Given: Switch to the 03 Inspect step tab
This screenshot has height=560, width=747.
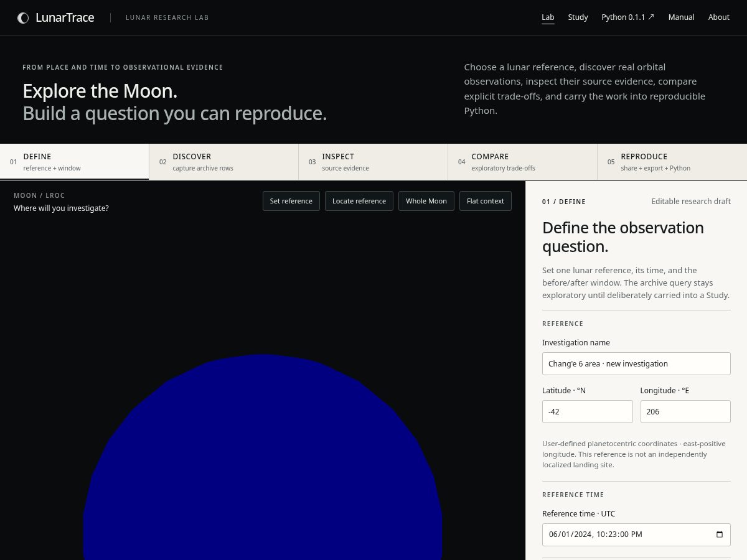Looking at the screenshot, I should pyautogui.click(x=373, y=162).
